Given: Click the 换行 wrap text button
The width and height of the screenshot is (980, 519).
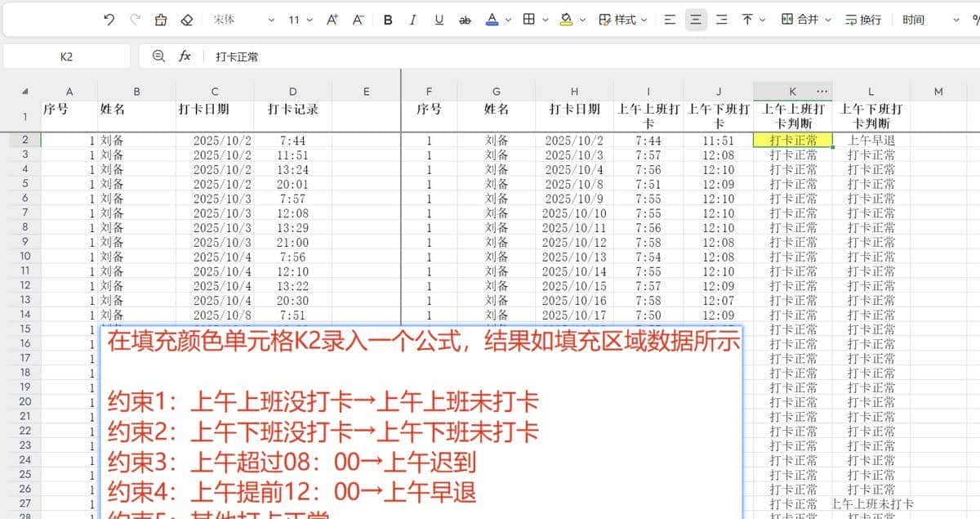Looking at the screenshot, I should (x=860, y=18).
